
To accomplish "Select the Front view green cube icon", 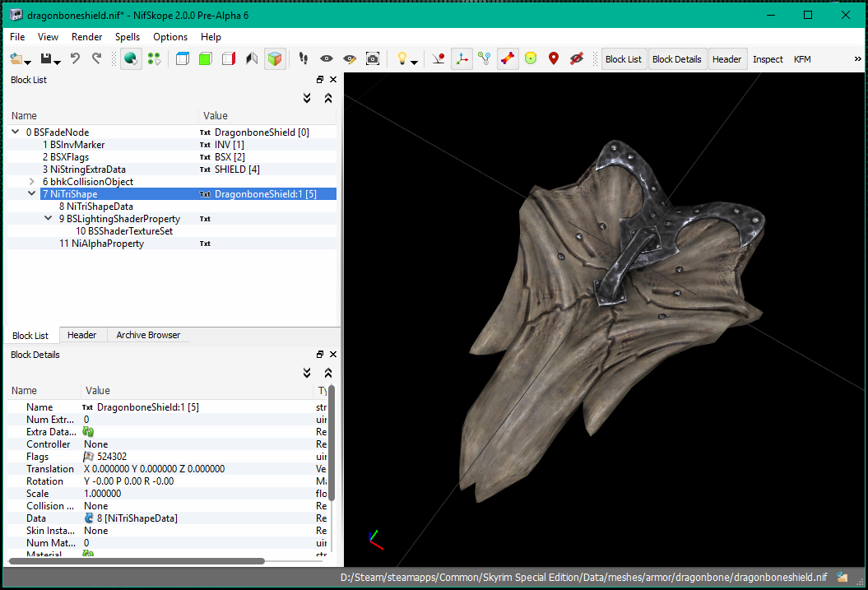I will pos(206,58).
